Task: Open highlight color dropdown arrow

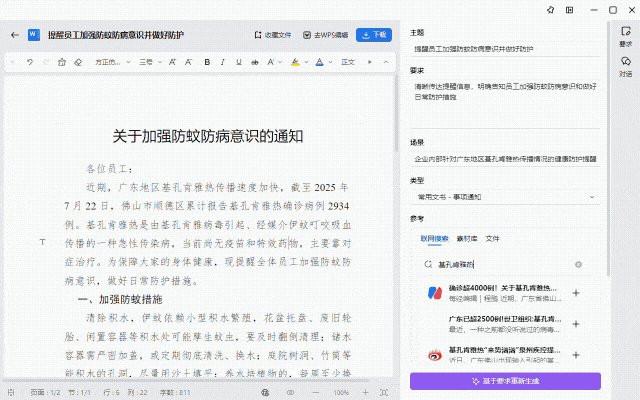Action: [306, 62]
